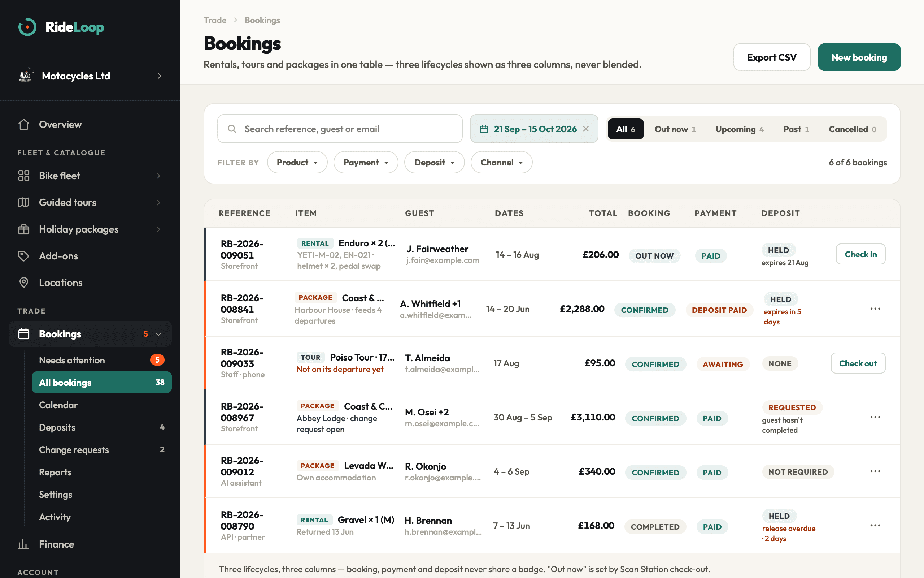Click the Trade breadcrumb link
The width and height of the screenshot is (924, 578).
click(215, 20)
